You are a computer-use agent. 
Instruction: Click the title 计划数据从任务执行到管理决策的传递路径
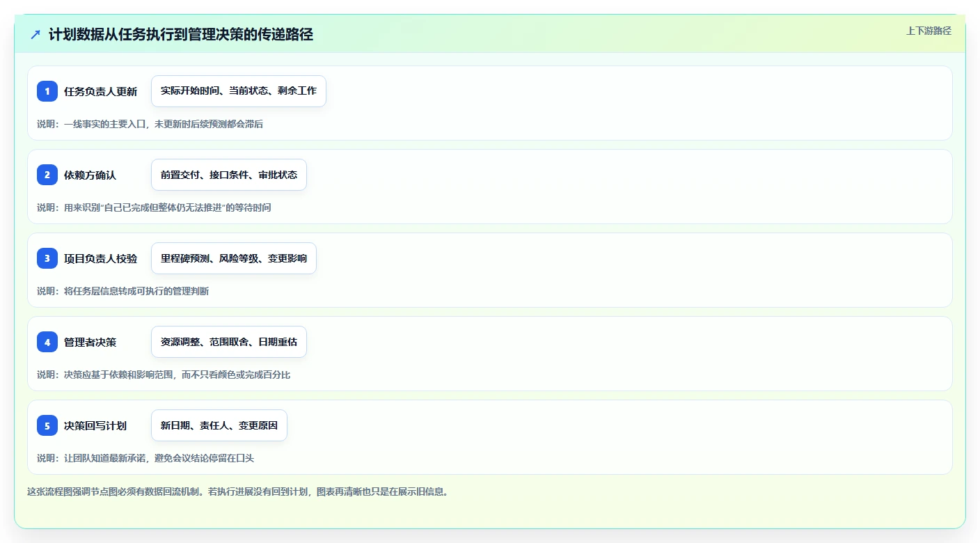pos(181,34)
